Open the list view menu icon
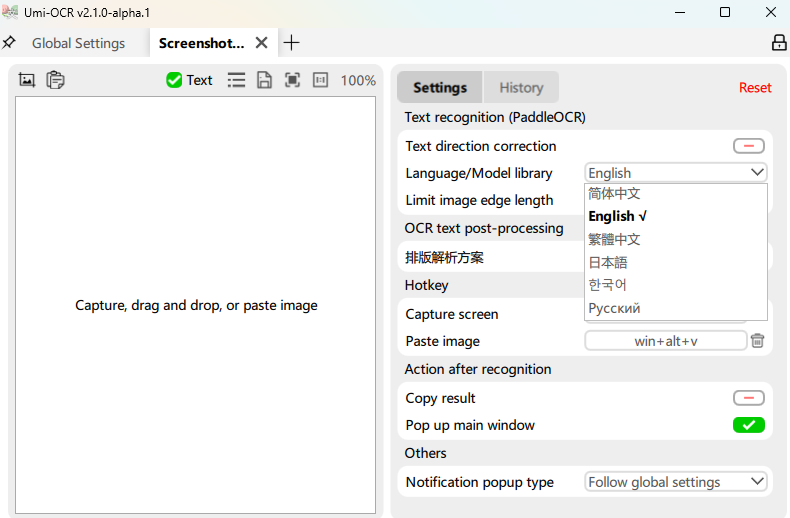Screen dimensions: 790x518 click(236, 80)
